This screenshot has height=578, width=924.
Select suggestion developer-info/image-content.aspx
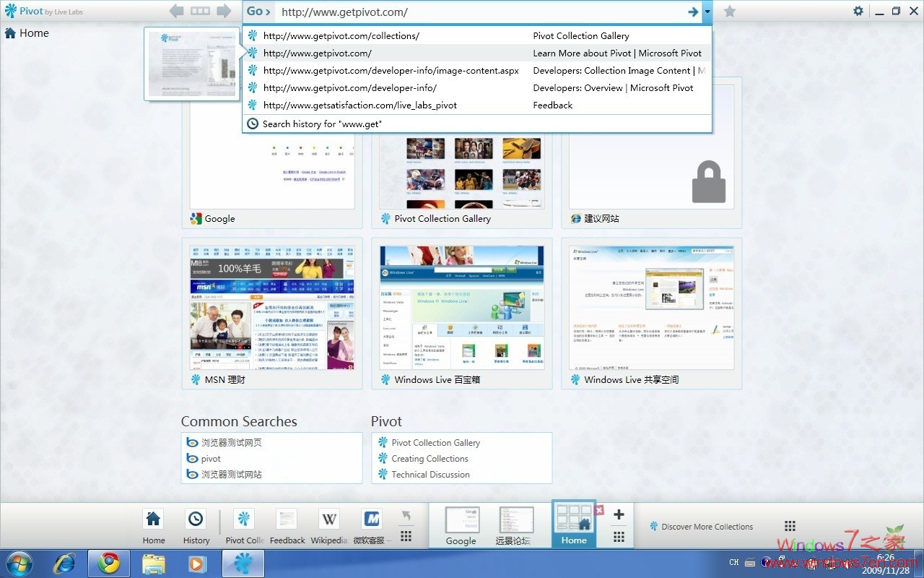tap(476, 70)
